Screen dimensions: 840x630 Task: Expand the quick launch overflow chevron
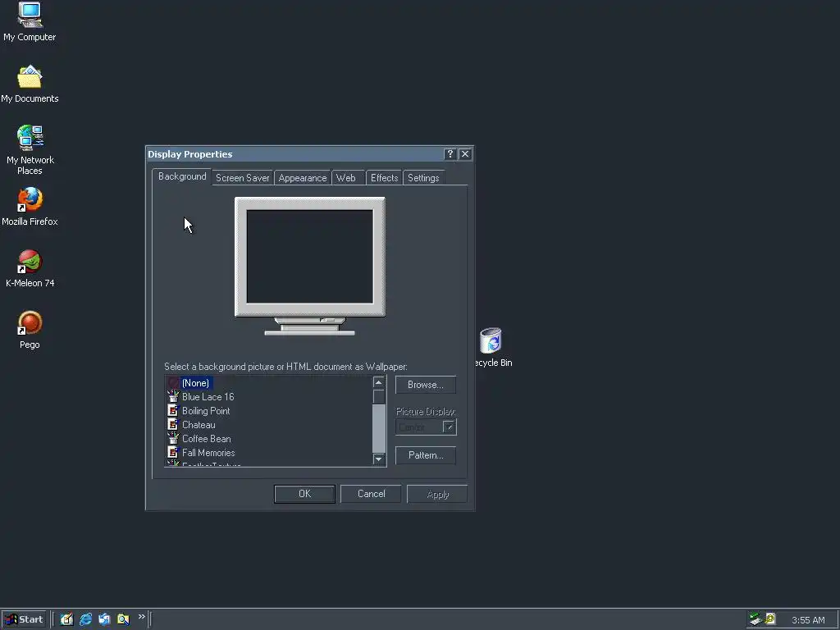(141, 617)
